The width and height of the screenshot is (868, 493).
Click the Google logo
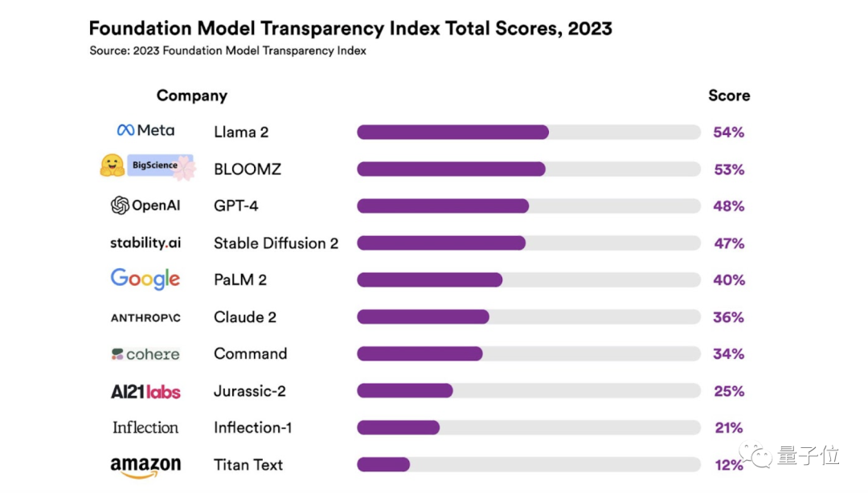(x=145, y=279)
